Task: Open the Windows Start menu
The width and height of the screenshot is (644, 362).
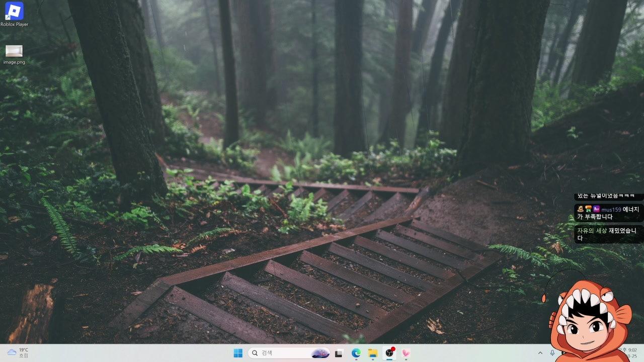Action: 238,353
